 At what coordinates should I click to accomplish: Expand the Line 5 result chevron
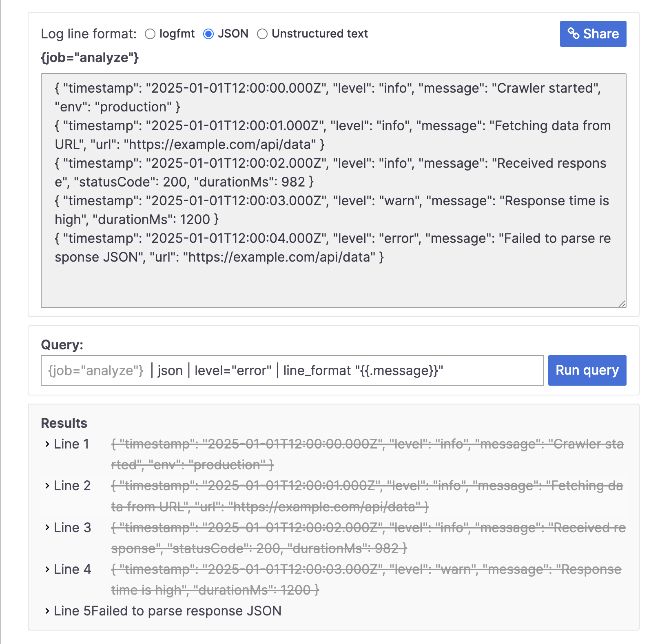47,611
